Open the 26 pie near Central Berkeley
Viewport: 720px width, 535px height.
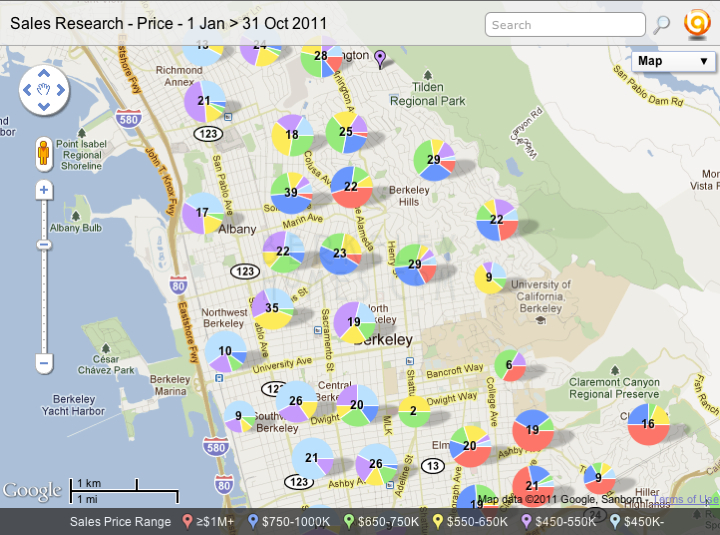[296, 401]
